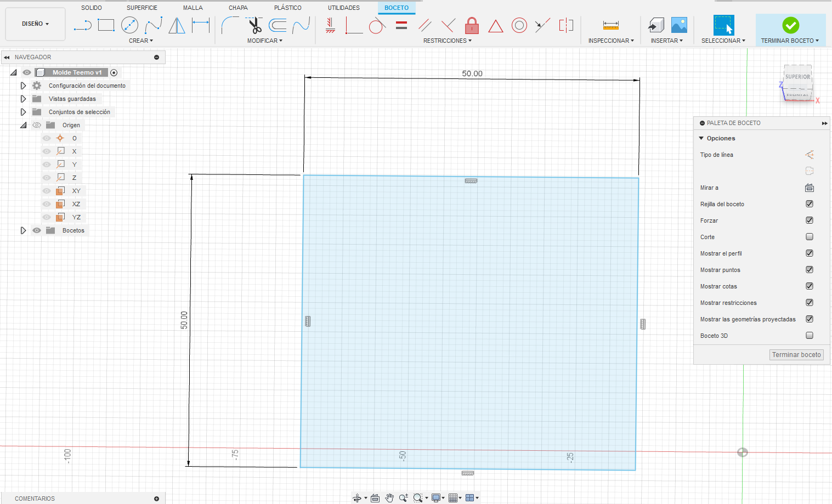Screen dimensions: 832x504
Task: Enable the Corte checkbox
Action: [810, 236]
